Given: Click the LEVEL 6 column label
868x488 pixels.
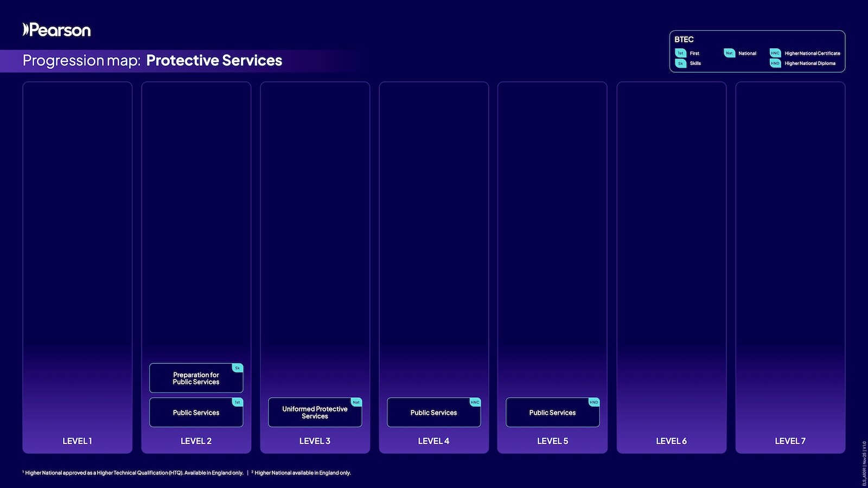Looking at the screenshot, I should pyautogui.click(x=672, y=441).
